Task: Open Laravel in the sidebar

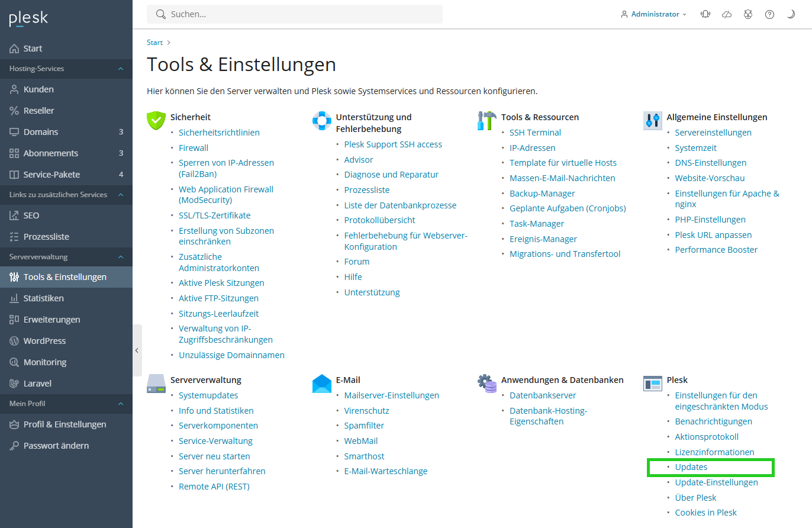Action: point(66,384)
